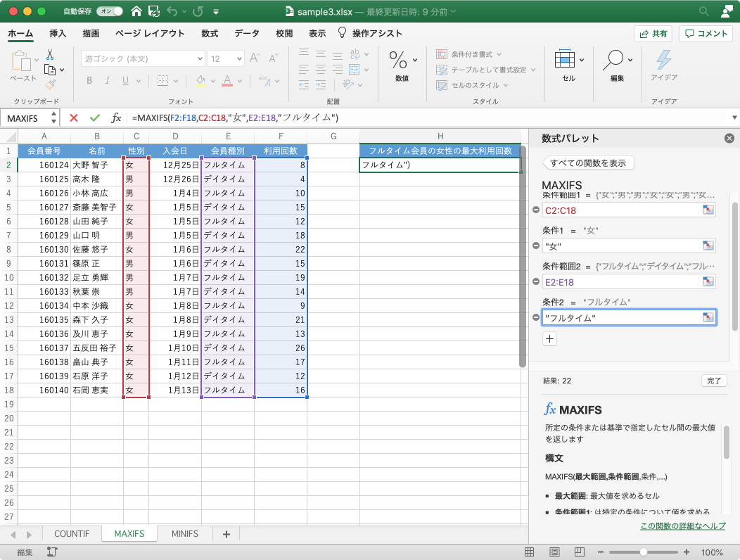Open the 挿入 (Insert) ribbon tab
Screen dimensions: 740x560
[58, 34]
